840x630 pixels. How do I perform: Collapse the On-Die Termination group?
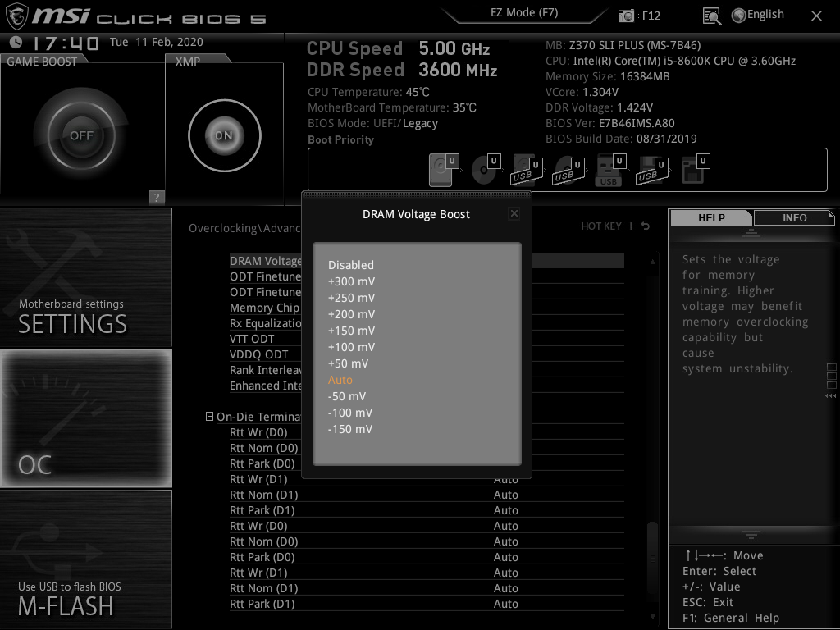click(209, 416)
